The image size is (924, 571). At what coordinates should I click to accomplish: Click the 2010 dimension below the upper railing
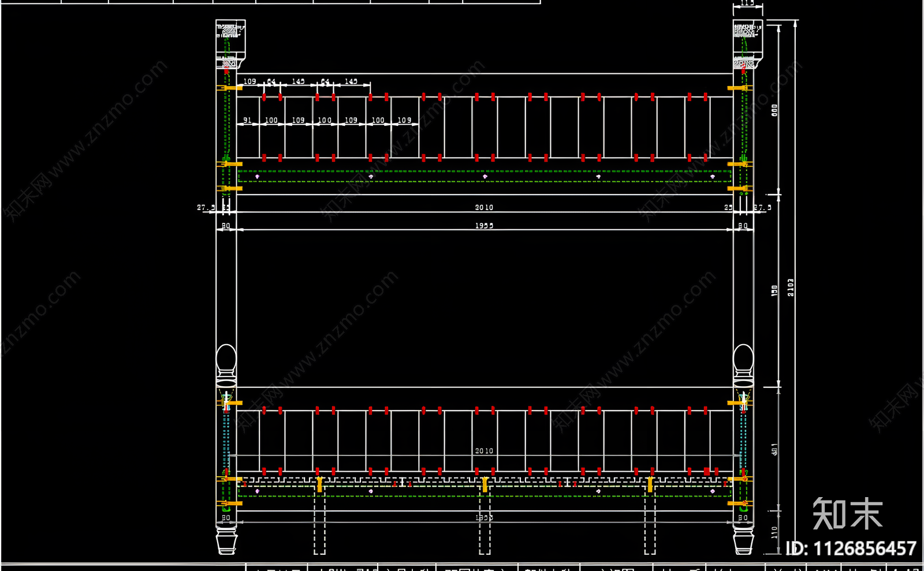coord(484,207)
